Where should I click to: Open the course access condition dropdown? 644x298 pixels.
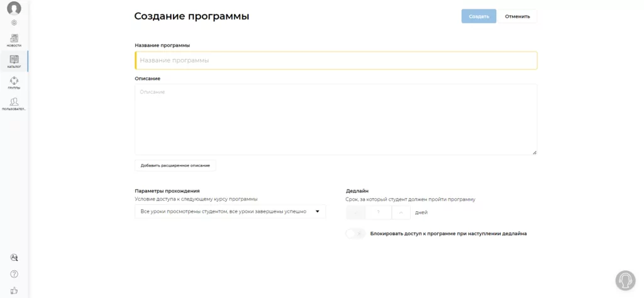coord(230,211)
